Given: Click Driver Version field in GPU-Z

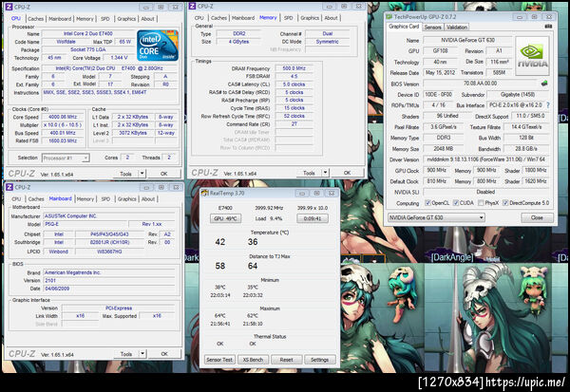Looking at the screenshot, I should click(485, 159).
